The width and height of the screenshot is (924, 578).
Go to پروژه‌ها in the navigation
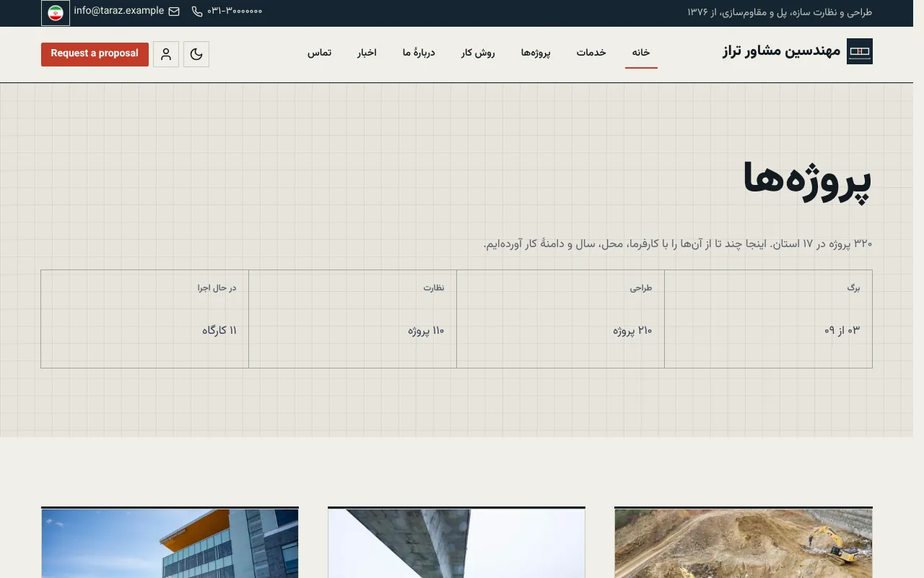(536, 53)
